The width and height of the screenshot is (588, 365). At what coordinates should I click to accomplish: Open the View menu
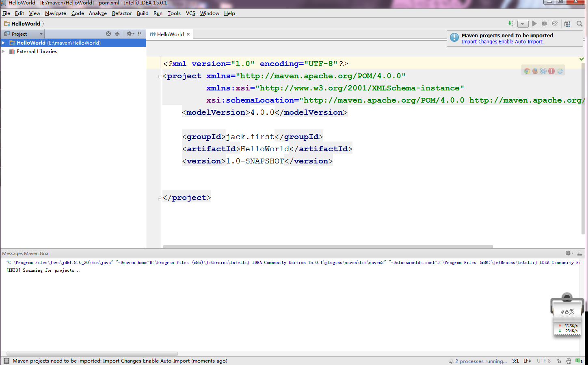coord(35,13)
